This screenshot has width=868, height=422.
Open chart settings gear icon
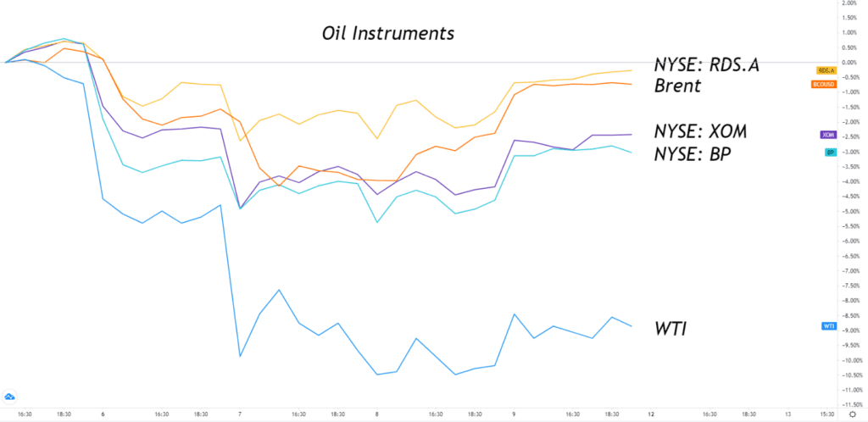click(x=853, y=414)
